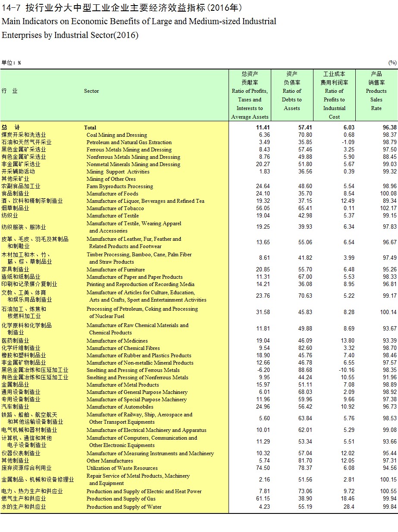Click 'Manufacture of Chemical Fibres' label

point(123,348)
